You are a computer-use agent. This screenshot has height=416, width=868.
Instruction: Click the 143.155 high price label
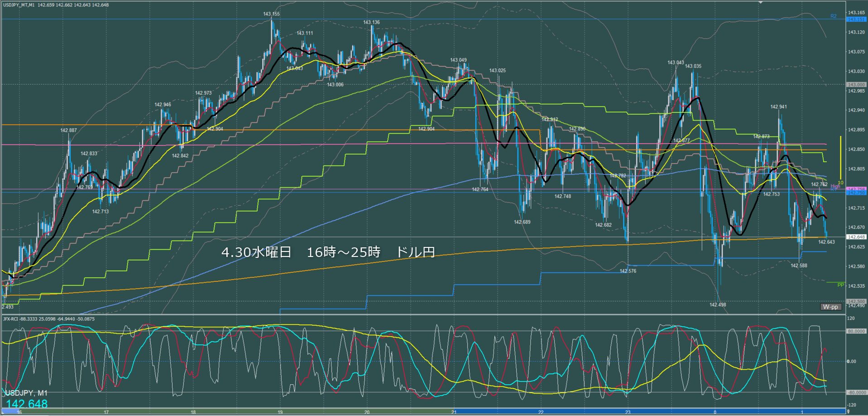[271, 14]
